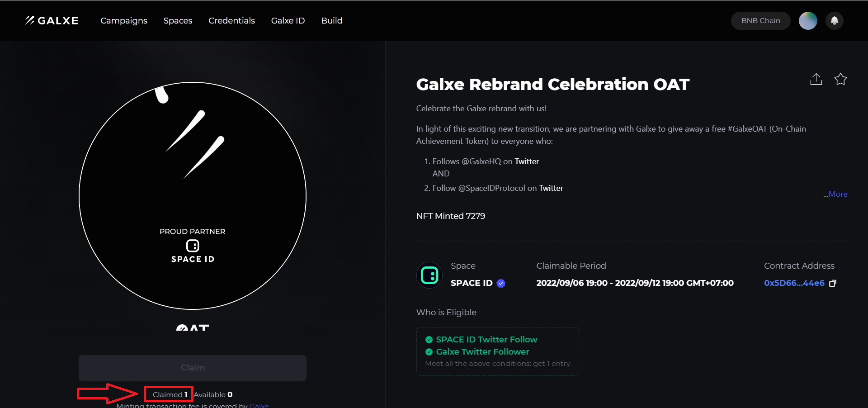The width and height of the screenshot is (868, 408).
Task: Open Galxe ID page
Action: pos(288,20)
